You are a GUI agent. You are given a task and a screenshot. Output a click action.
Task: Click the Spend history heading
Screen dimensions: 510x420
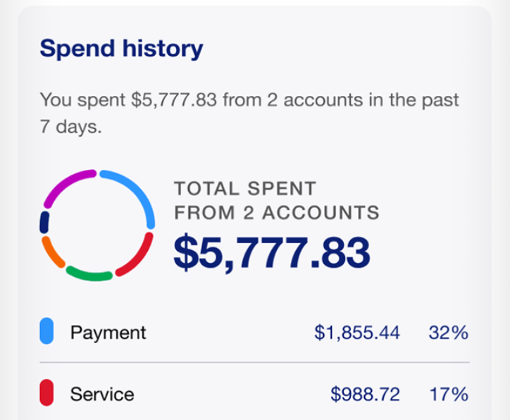click(121, 49)
